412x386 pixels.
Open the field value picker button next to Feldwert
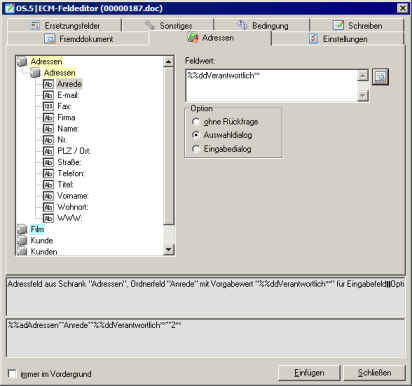tap(380, 77)
